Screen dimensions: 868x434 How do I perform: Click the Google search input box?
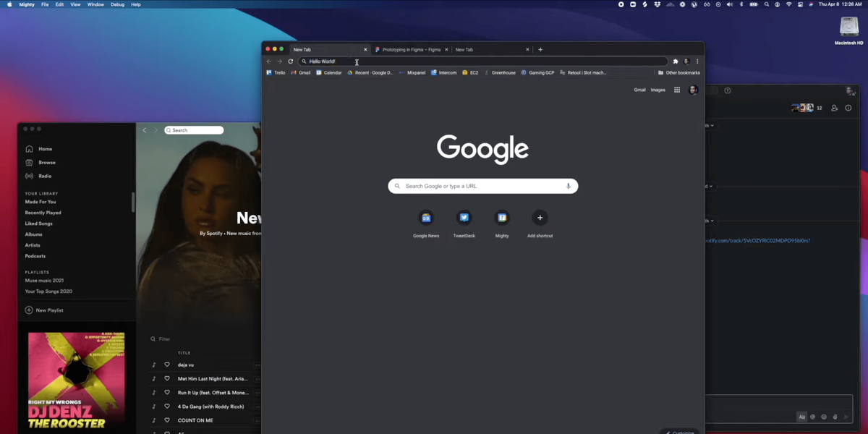(x=482, y=186)
